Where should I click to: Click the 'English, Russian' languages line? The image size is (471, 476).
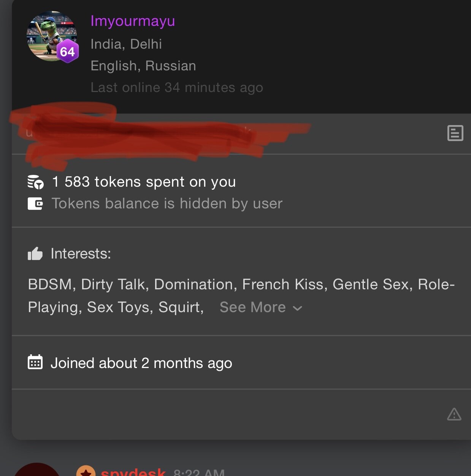[x=143, y=66]
